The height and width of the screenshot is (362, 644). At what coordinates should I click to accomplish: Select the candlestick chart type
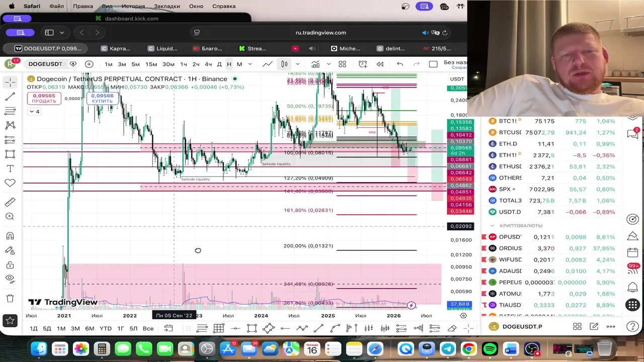point(284,64)
